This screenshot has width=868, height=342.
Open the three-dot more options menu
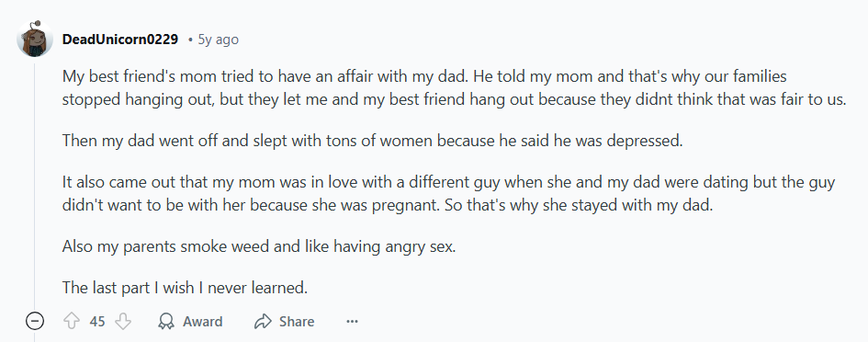coord(352,322)
